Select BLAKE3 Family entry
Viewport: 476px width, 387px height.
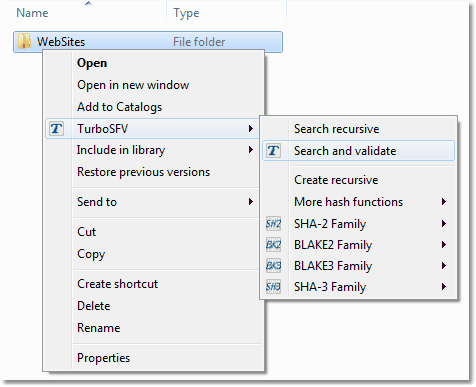coord(358,266)
